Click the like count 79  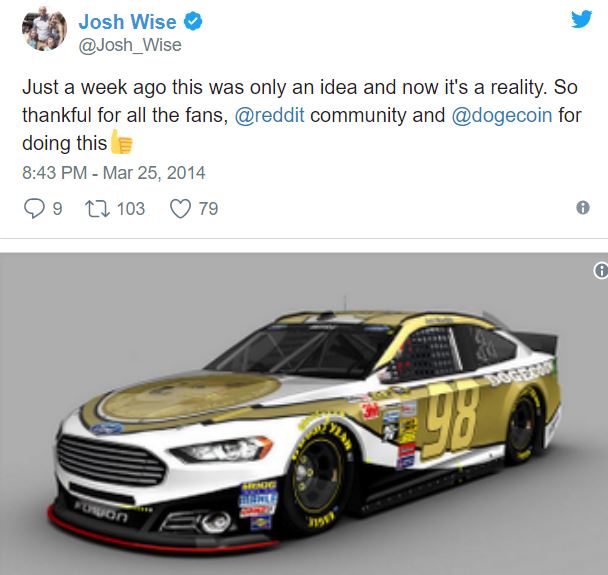coord(209,209)
